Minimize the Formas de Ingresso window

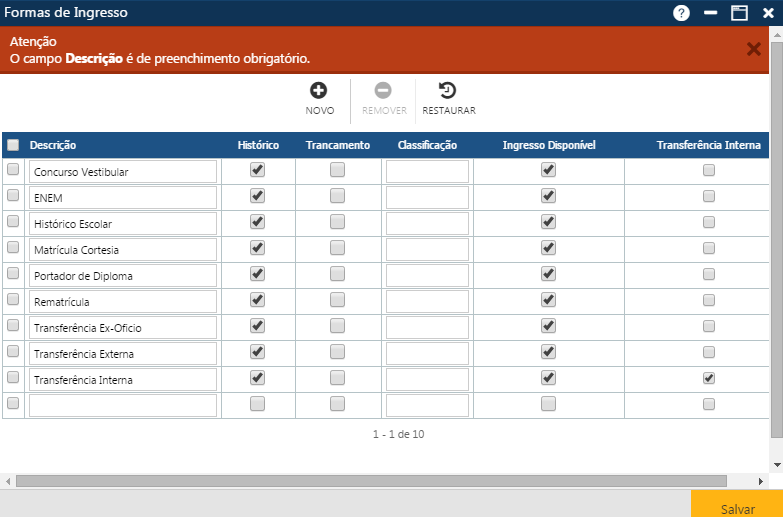click(711, 13)
